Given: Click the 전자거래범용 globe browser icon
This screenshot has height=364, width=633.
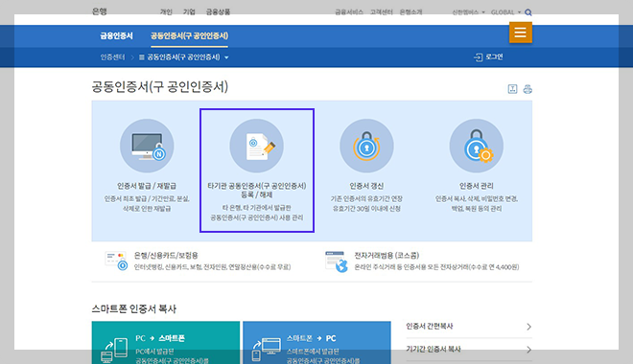Looking at the screenshot, I should (x=337, y=262).
